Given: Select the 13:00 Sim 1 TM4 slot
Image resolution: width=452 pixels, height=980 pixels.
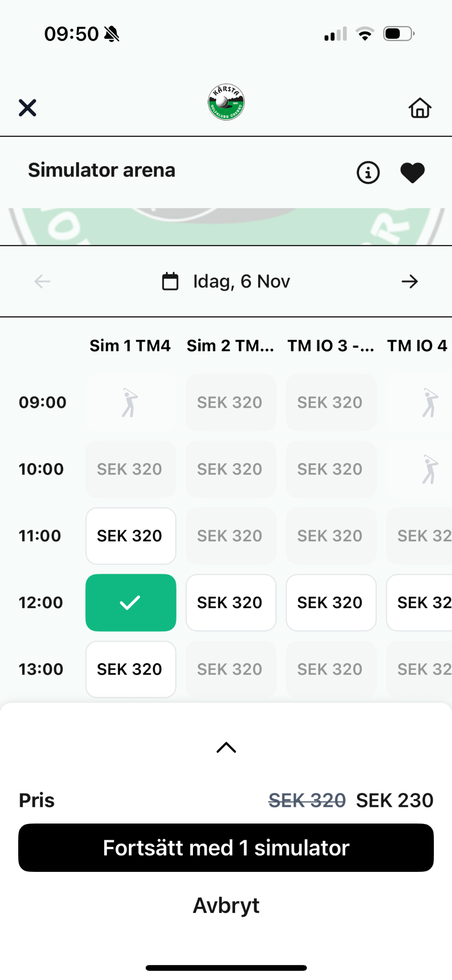Looking at the screenshot, I should (x=130, y=669).
